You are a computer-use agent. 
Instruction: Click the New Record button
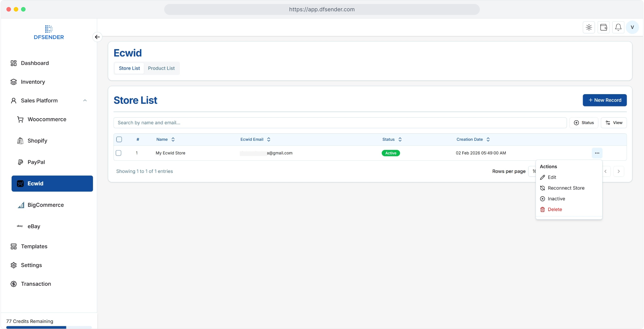[x=604, y=100]
